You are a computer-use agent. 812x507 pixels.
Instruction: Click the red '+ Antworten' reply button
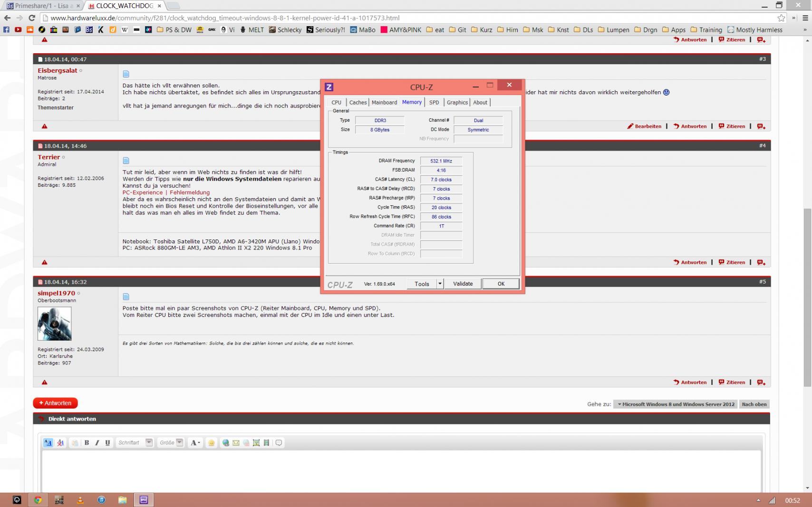pos(55,403)
